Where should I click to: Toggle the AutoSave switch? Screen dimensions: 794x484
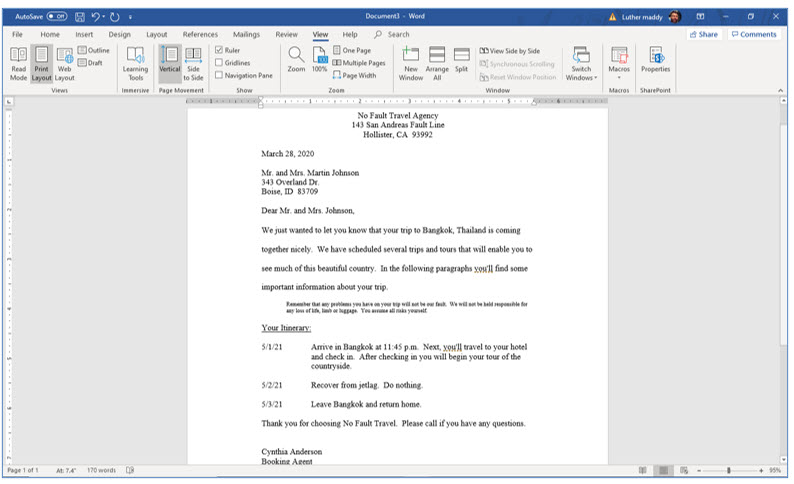click(57, 17)
